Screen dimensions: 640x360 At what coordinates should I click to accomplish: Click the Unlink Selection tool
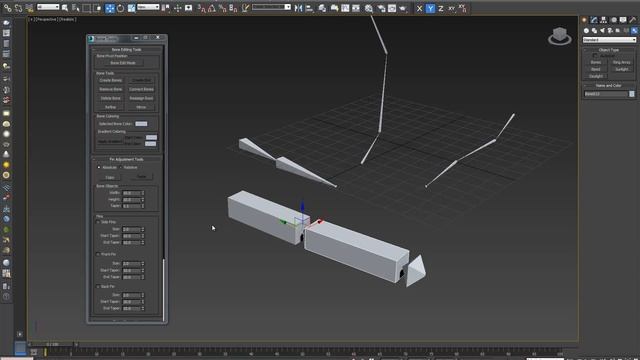tap(19, 8)
